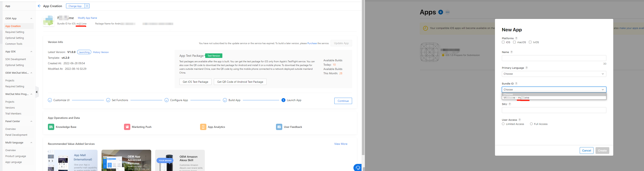Click the Launch App step number icon
The height and width of the screenshot is (171, 644).
pyautogui.click(x=283, y=100)
